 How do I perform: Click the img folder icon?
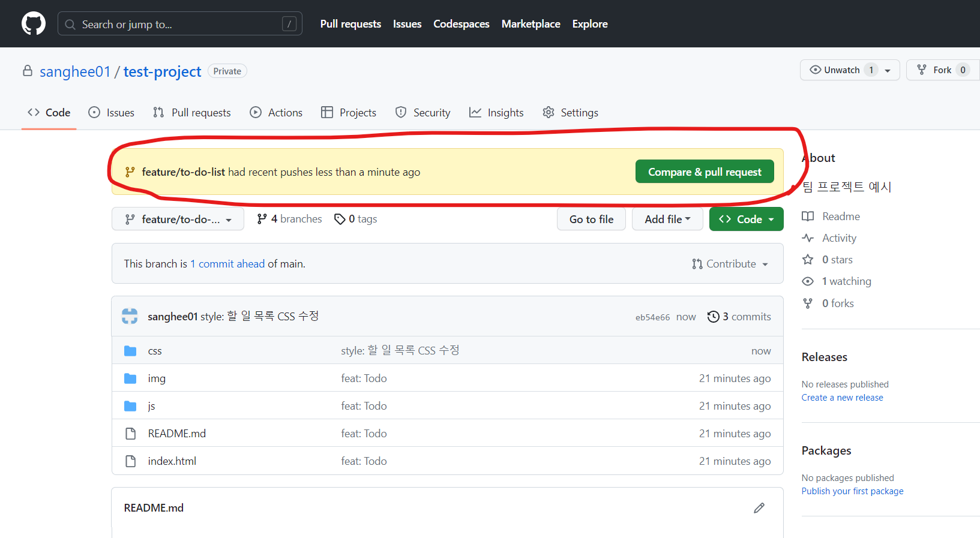(130, 378)
